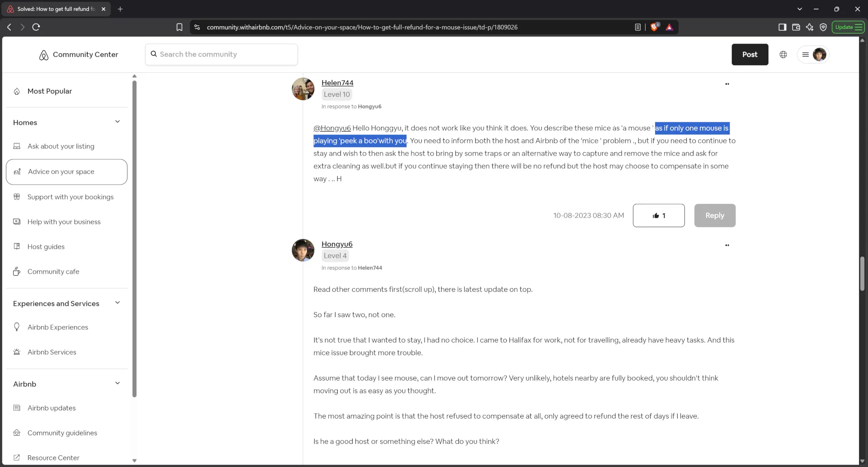
Task: Click the page vertical scrollbar thumb
Action: tap(862, 274)
